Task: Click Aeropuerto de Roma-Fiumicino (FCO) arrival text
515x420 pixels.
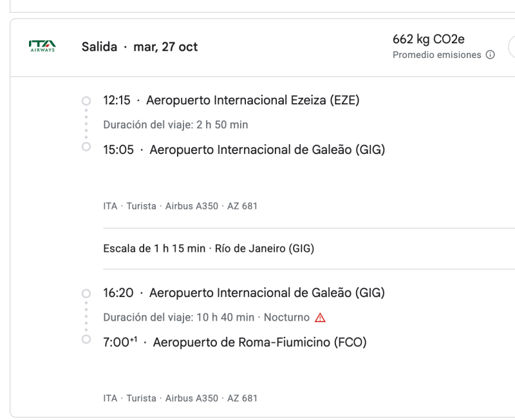Action: pos(260,342)
